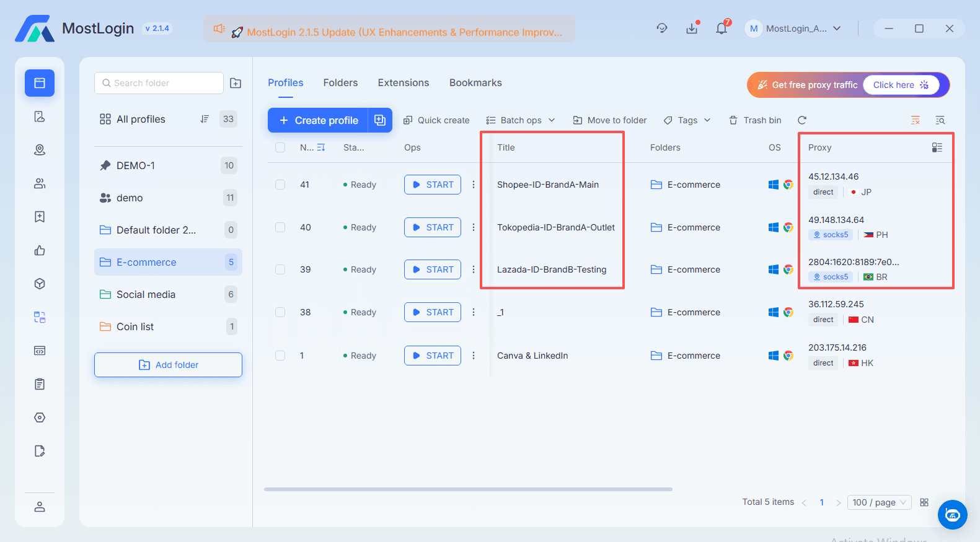Expand the Tags dropdown
This screenshot has height=542, width=980.
click(687, 120)
